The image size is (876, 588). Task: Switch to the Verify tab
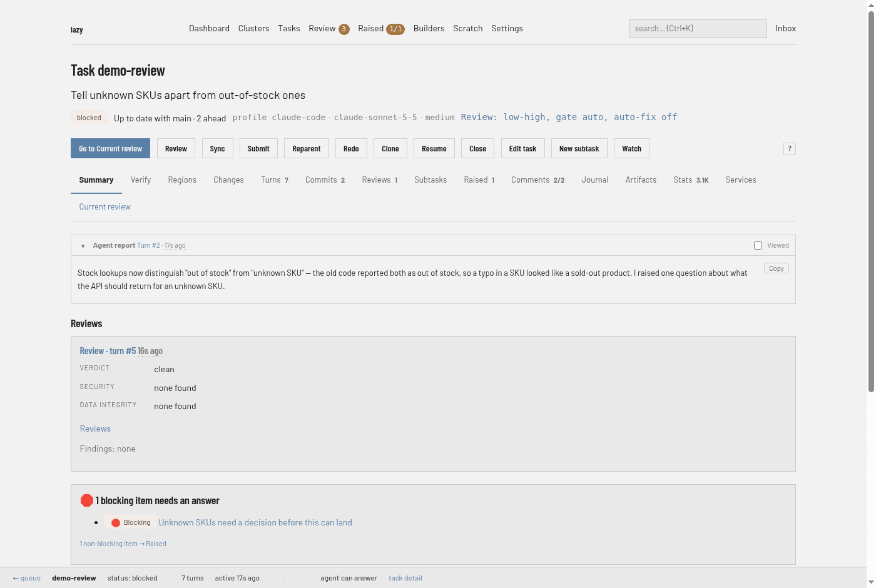point(141,180)
